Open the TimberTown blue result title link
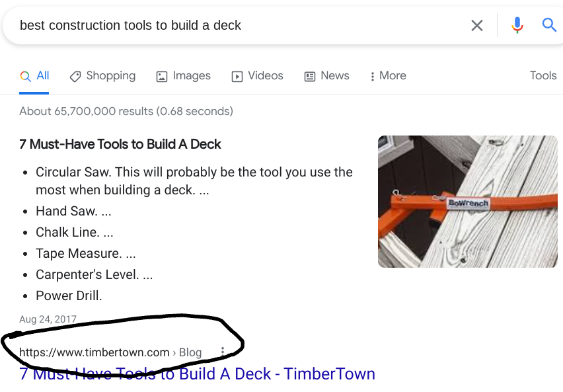The image size is (563, 392). pyautogui.click(x=197, y=373)
